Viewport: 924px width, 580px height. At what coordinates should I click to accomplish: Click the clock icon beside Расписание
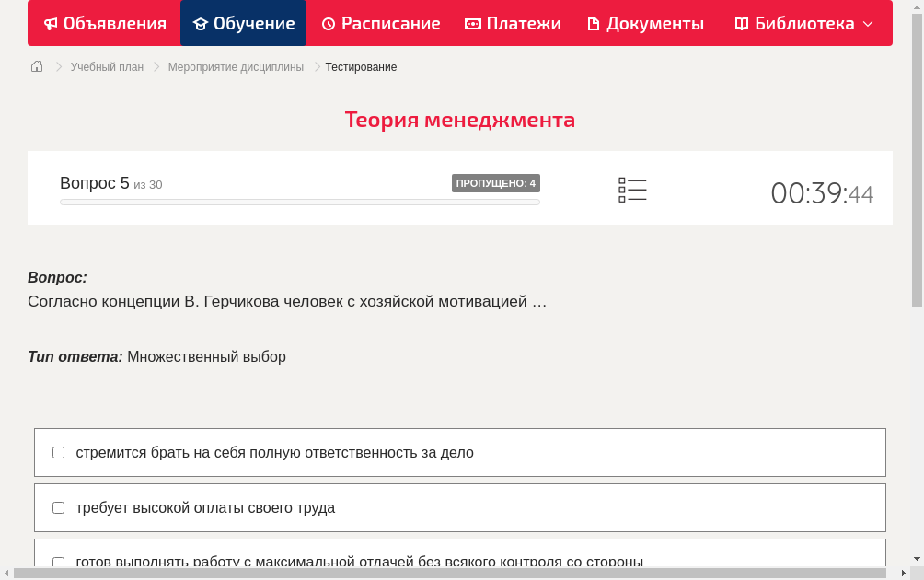point(329,23)
